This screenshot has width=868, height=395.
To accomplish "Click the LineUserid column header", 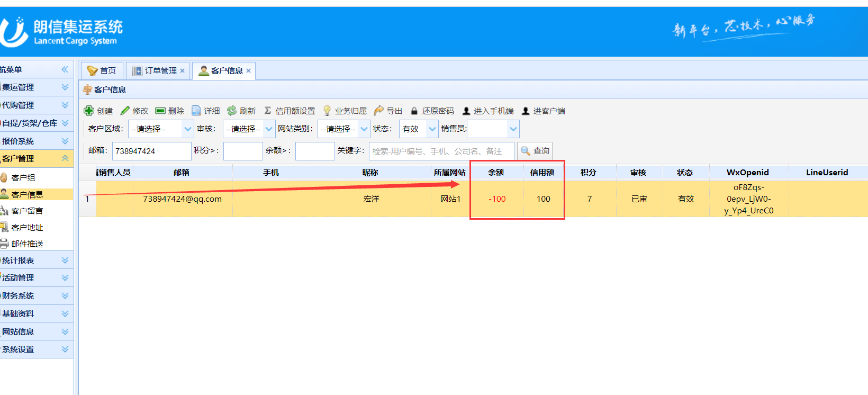I will pyautogui.click(x=827, y=173).
